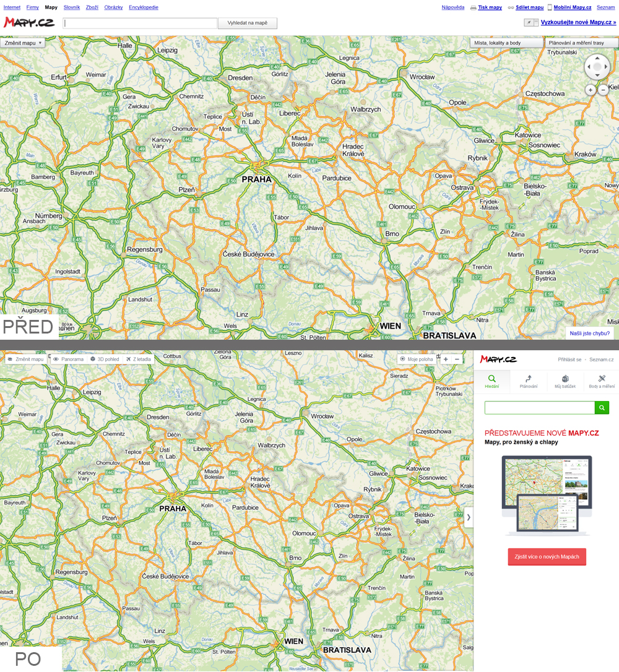Click the WIEN label on the old map
619x672 pixels.
(x=390, y=326)
